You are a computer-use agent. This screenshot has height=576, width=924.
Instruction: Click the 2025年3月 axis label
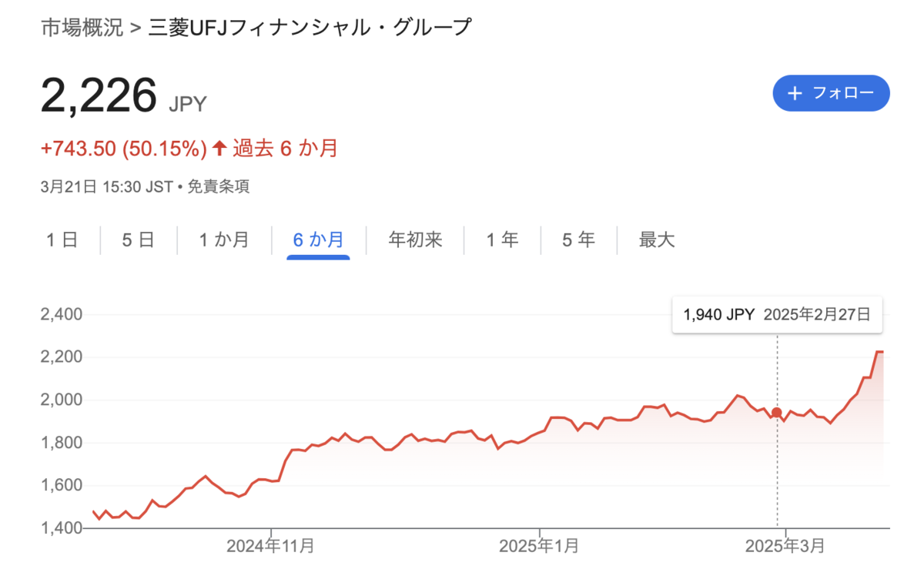785,546
